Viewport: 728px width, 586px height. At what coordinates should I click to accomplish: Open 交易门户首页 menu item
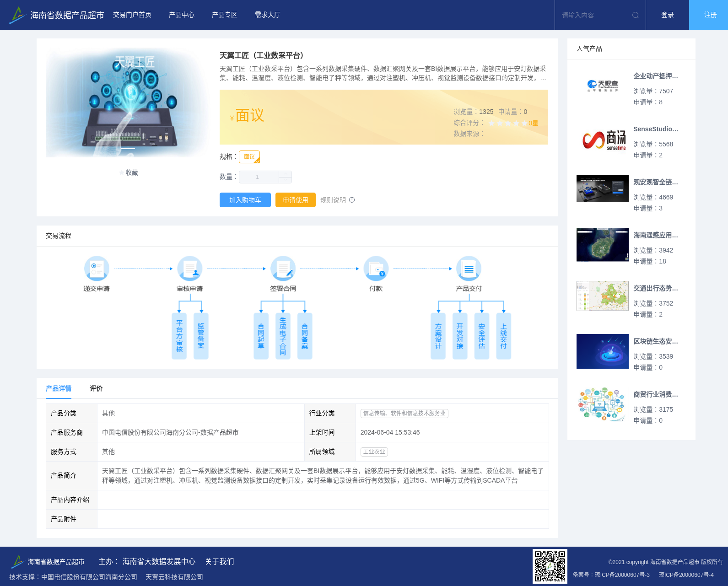(132, 15)
